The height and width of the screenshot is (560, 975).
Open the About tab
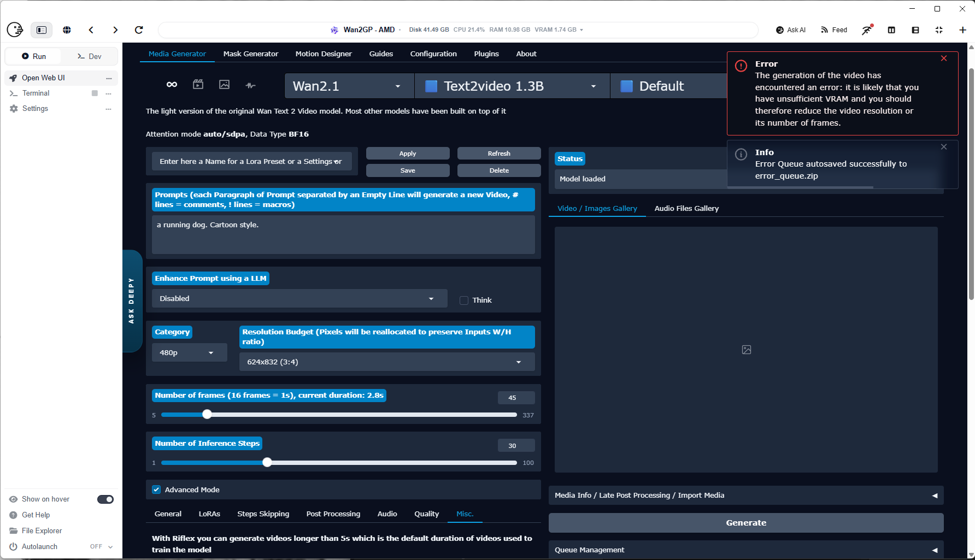(x=526, y=54)
